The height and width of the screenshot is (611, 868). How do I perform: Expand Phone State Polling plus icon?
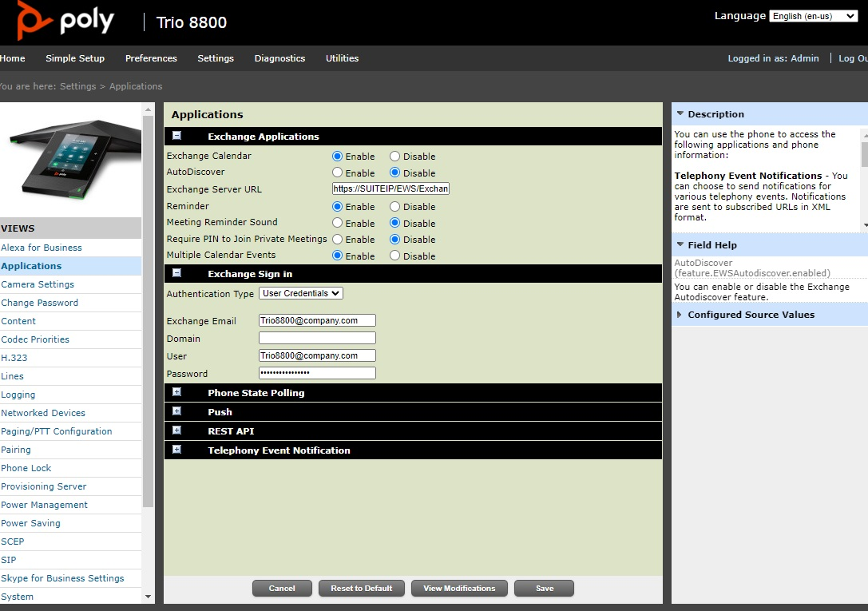[176, 391]
